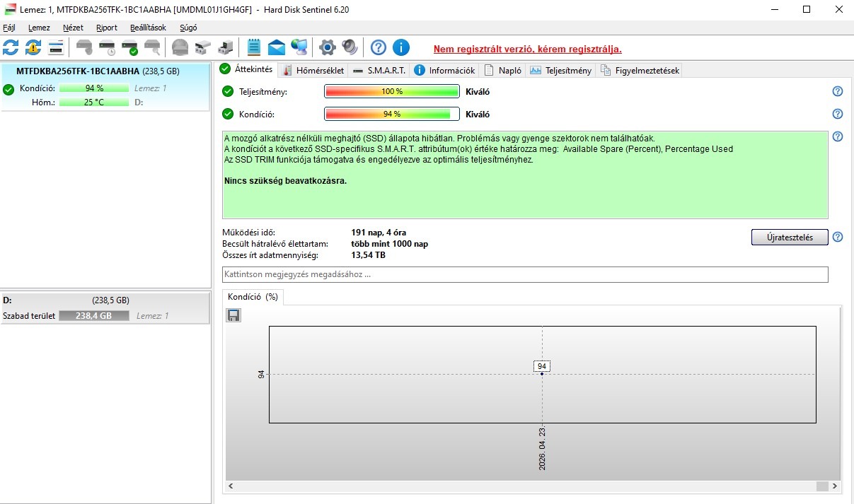This screenshot has height=504, width=854.
Task: Click the 'több mint 1000 nap' lifetime value
Action: (x=390, y=244)
